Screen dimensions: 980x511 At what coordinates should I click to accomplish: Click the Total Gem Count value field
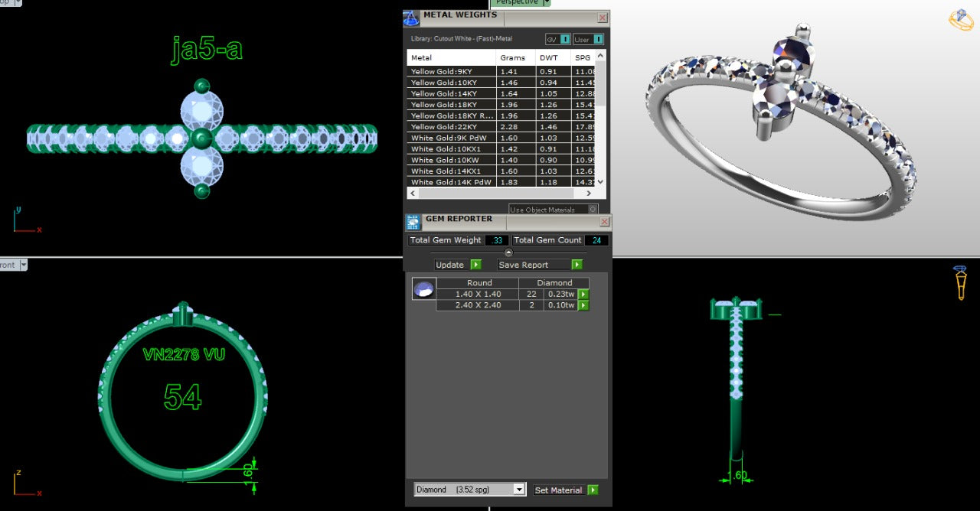point(597,240)
